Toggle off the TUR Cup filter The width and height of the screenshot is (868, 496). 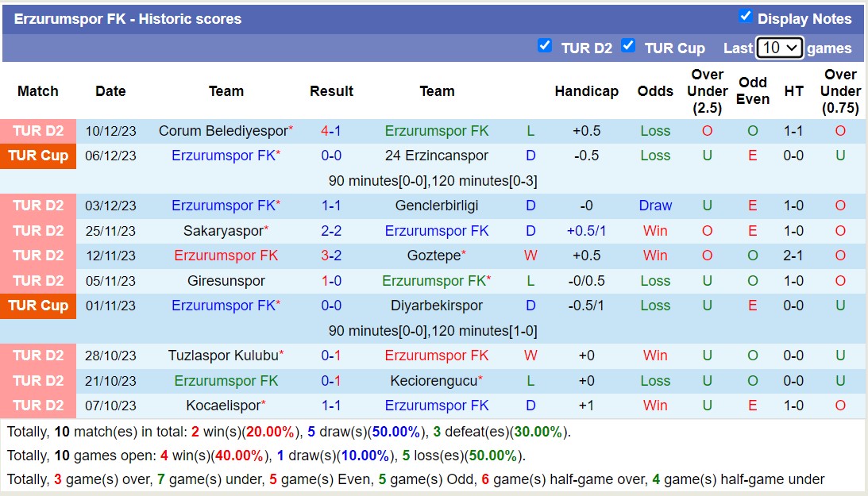point(628,47)
